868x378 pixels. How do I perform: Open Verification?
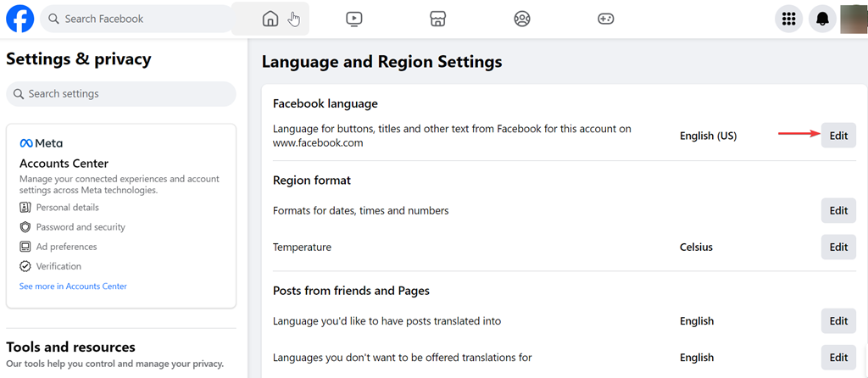click(58, 266)
